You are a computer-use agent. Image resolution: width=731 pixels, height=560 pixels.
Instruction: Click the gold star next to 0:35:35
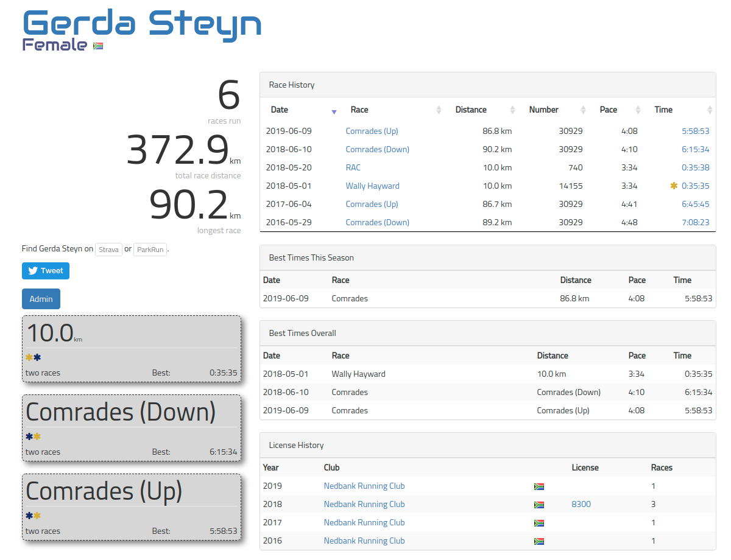click(674, 186)
